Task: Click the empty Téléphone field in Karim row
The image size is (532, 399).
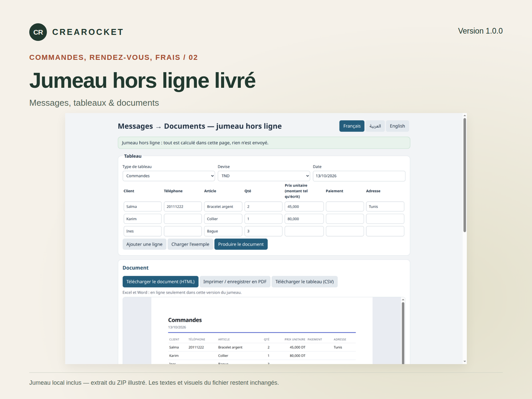Action: click(x=183, y=219)
